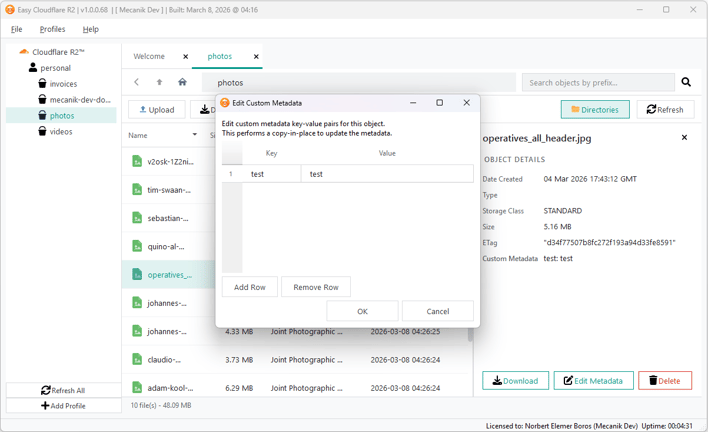The image size is (708, 432).
Task: Click the Value column header
Action: (387, 153)
